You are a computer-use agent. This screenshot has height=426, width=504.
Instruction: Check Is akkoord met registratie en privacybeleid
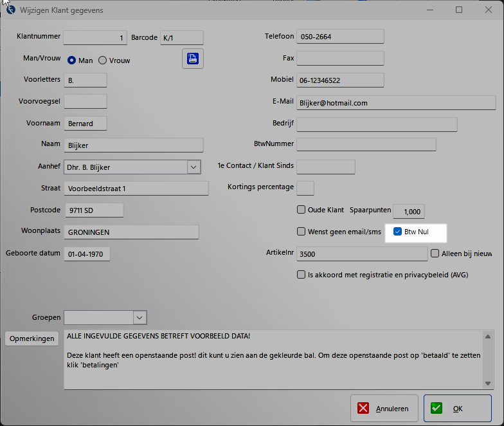pos(301,275)
